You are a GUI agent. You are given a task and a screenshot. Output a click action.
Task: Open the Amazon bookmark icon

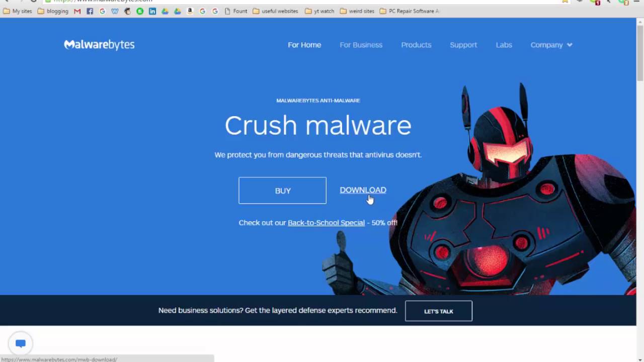coord(190,11)
